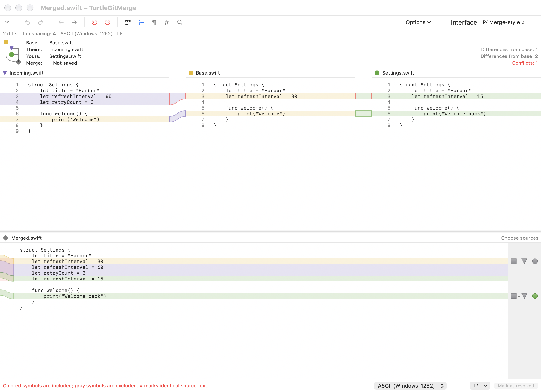
Task: Click the Mark as resolved button
Action: coord(516,386)
